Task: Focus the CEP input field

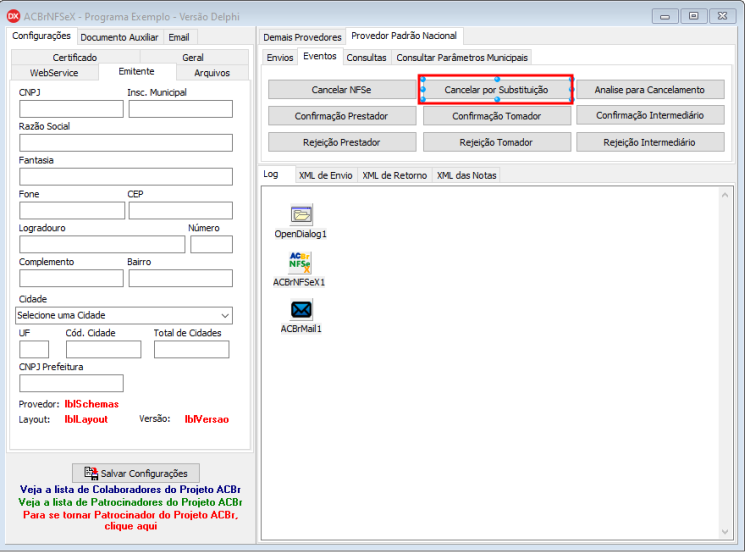Action: point(181,211)
